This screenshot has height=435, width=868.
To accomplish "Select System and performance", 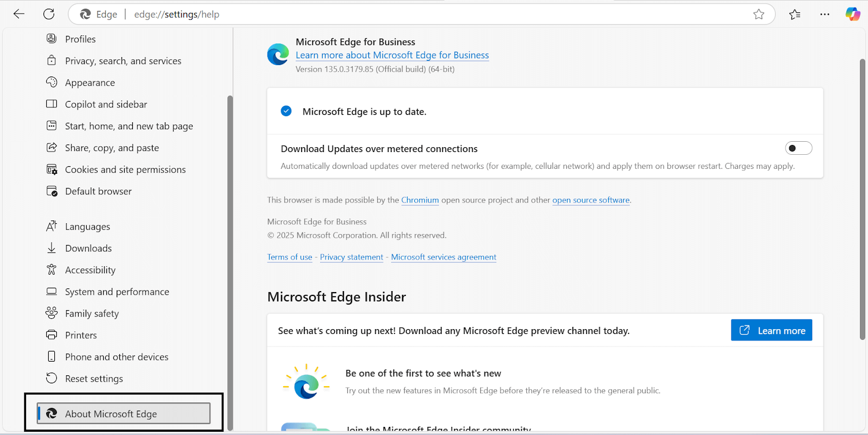I will pos(117,292).
